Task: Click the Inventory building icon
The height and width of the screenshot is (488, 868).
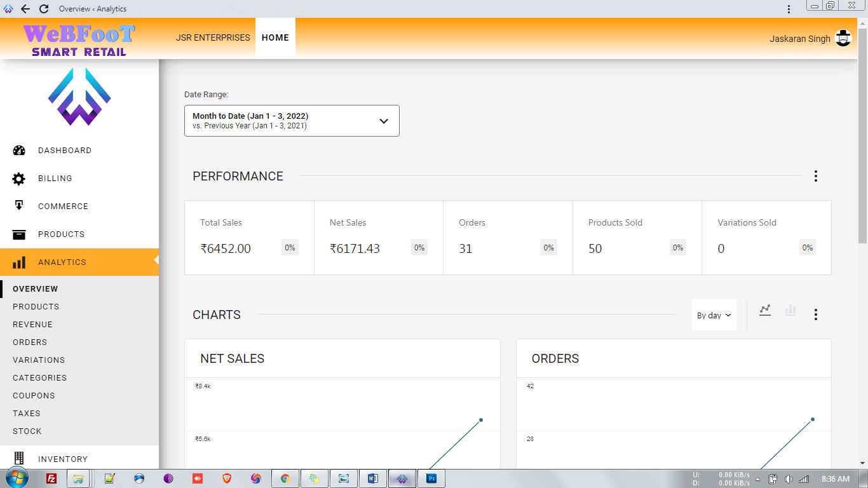Action: click(19, 459)
